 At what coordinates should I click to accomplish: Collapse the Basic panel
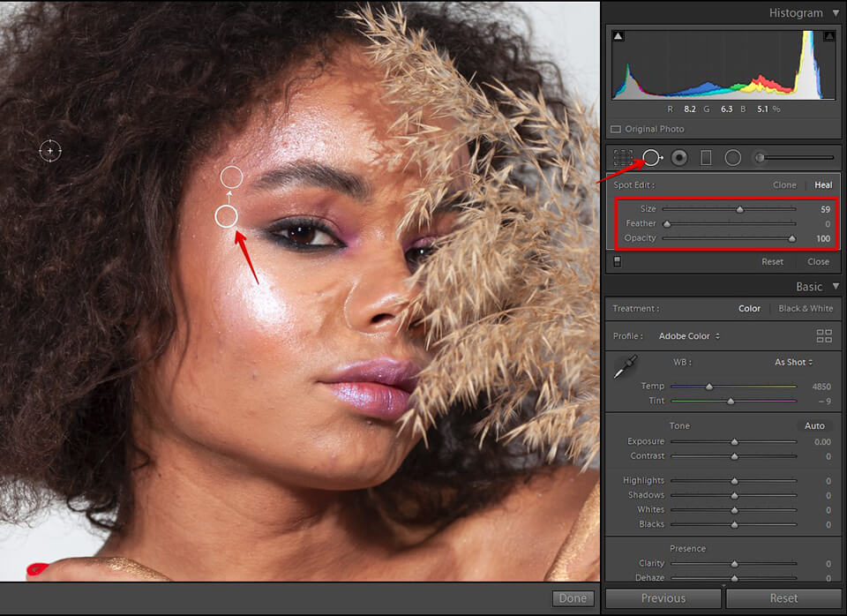coord(835,287)
